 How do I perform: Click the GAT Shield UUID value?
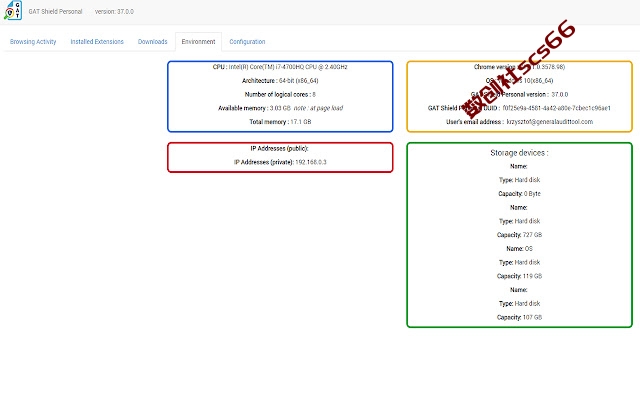[556, 108]
